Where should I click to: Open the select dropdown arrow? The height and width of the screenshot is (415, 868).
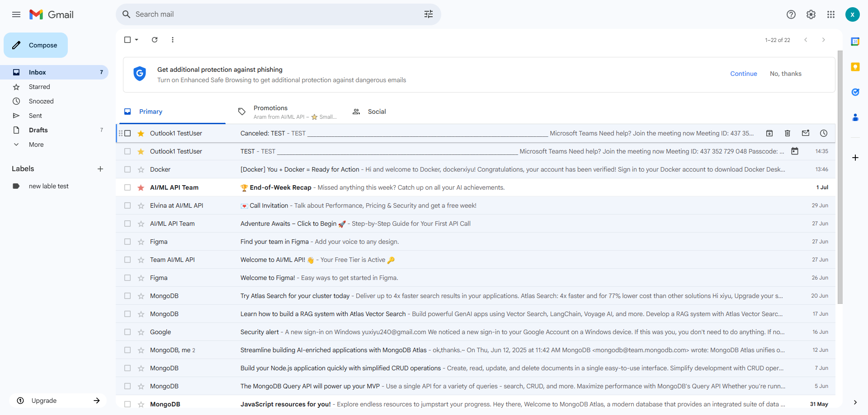[x=137, y=40]
